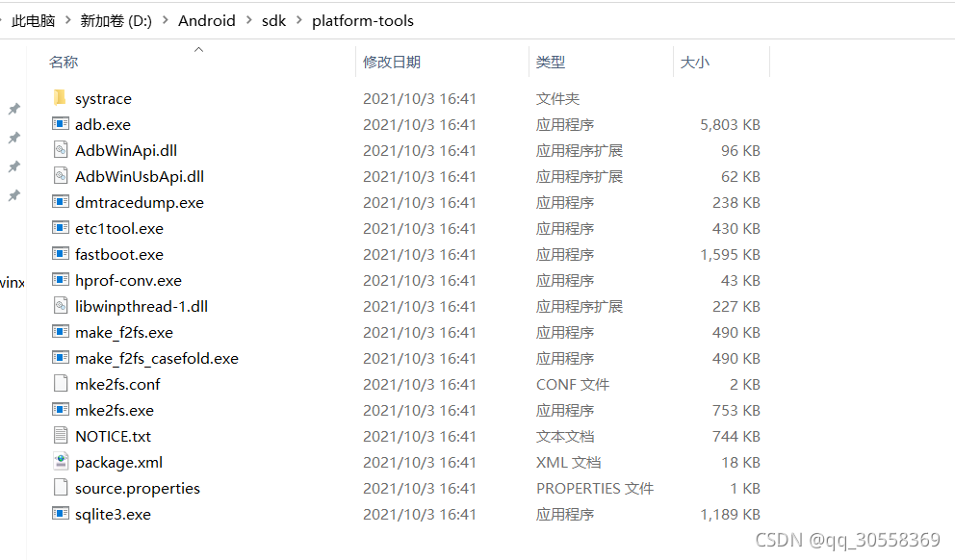Go to 新加卷 (D:) in the address bar
Viewport: 955px width, 560px height.
(116, 21)
